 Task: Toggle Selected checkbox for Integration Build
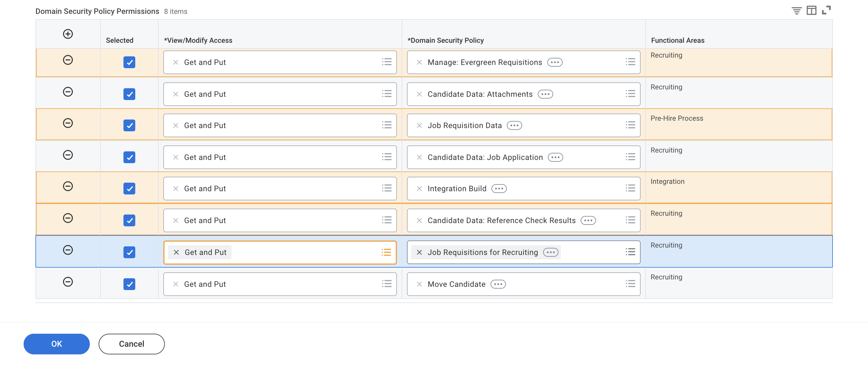129,189
